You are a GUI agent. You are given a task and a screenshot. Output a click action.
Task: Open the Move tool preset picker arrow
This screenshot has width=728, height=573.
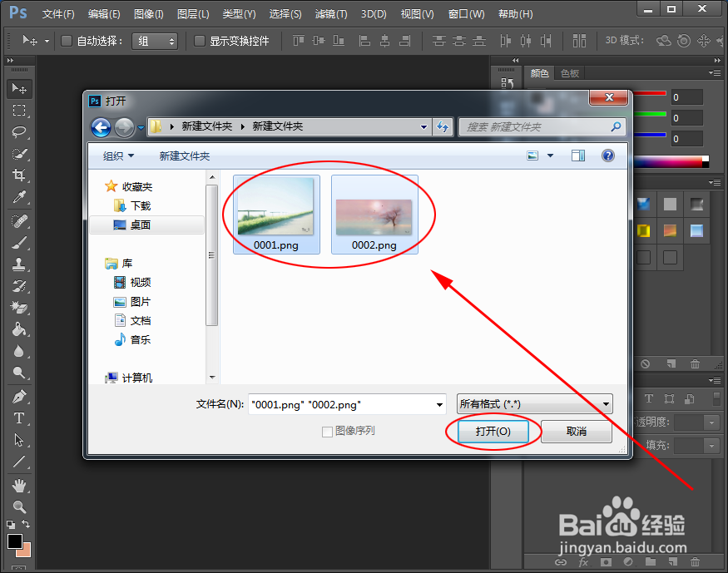click(47, 42)
